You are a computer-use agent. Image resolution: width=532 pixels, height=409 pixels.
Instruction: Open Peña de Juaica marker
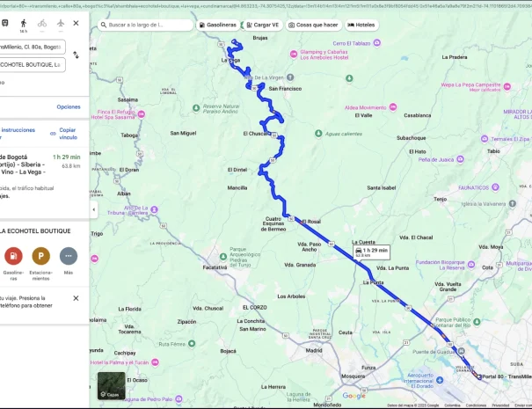tap(460, 159)
